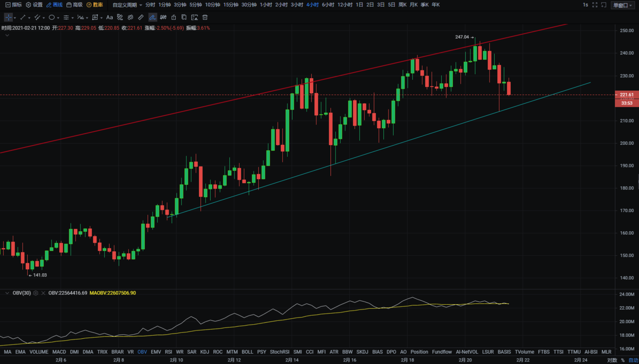The height and width of the screenshot is (364, 639).
Task: Expand ellipse shape tool options arrow
Action: pos(58,18)
